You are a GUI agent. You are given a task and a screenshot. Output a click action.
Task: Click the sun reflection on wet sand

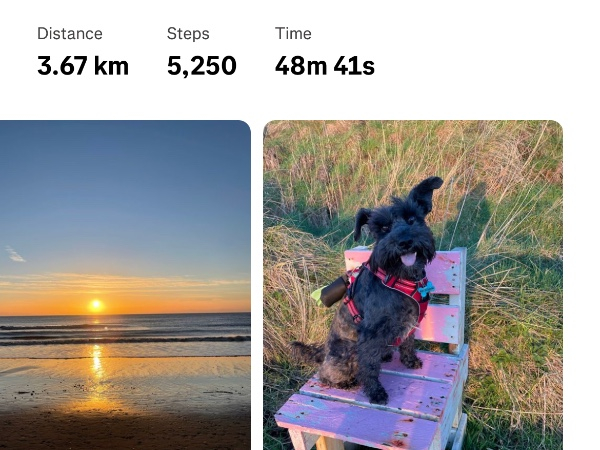(97, 367)
